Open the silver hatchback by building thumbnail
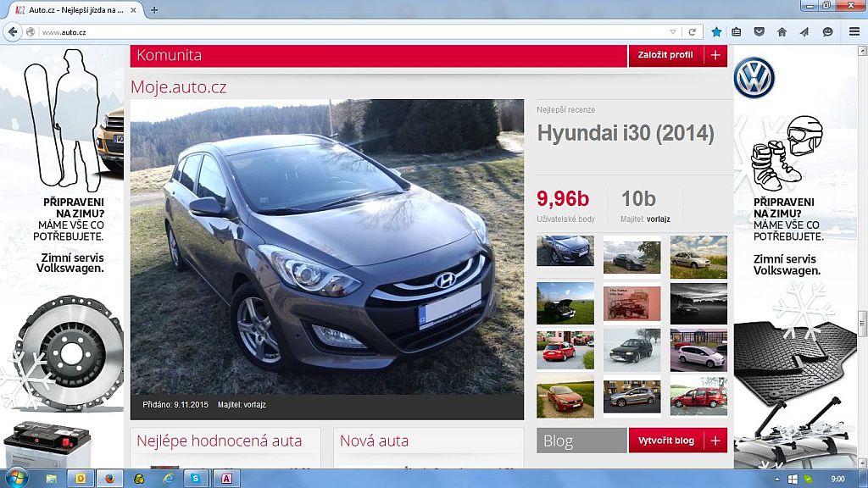 point(632,396)
